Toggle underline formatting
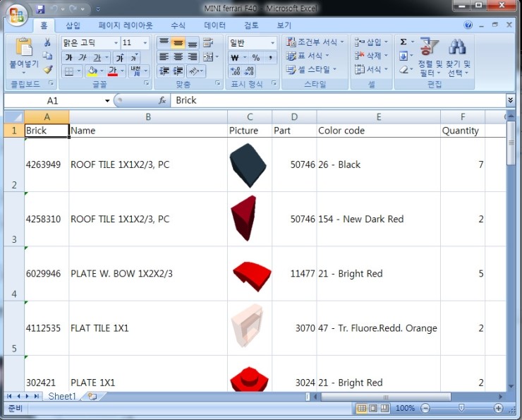Viewport: 522px width, 420px height. coord(97,58)
